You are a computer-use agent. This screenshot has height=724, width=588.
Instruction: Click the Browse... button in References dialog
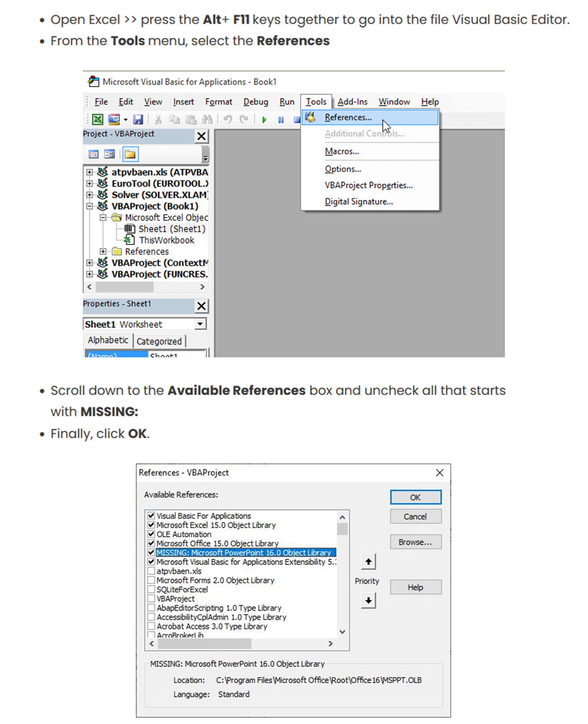(415, 542)
